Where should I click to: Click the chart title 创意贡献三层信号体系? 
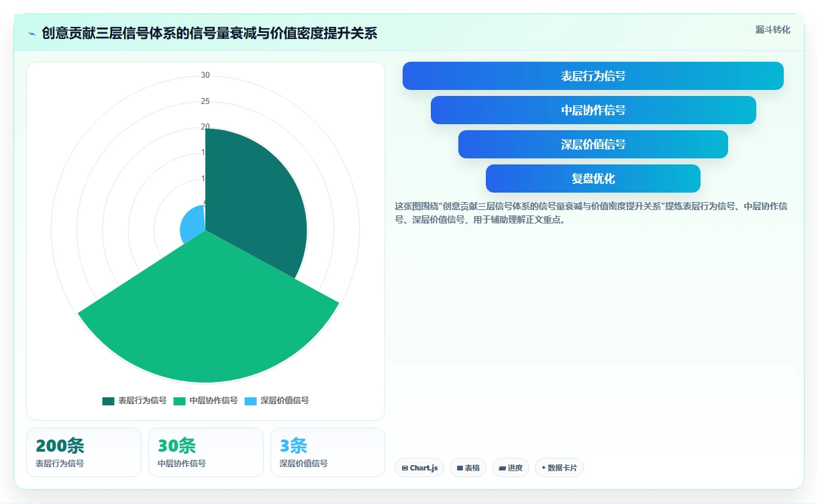[x=209, y=34]
